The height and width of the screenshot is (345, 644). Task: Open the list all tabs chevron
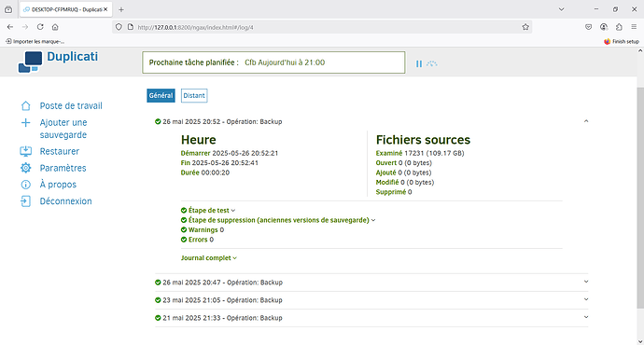click(561, 9)
